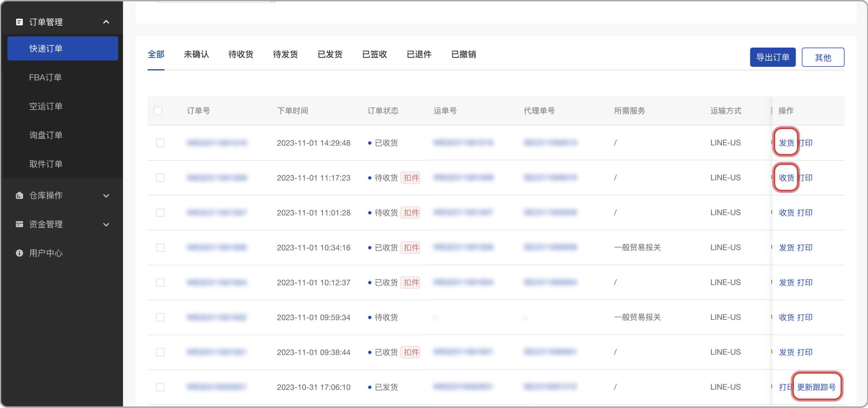Viewport: 868px width, 408px height.
Task: Click the 其他 button
Action: tap(823, 57)
